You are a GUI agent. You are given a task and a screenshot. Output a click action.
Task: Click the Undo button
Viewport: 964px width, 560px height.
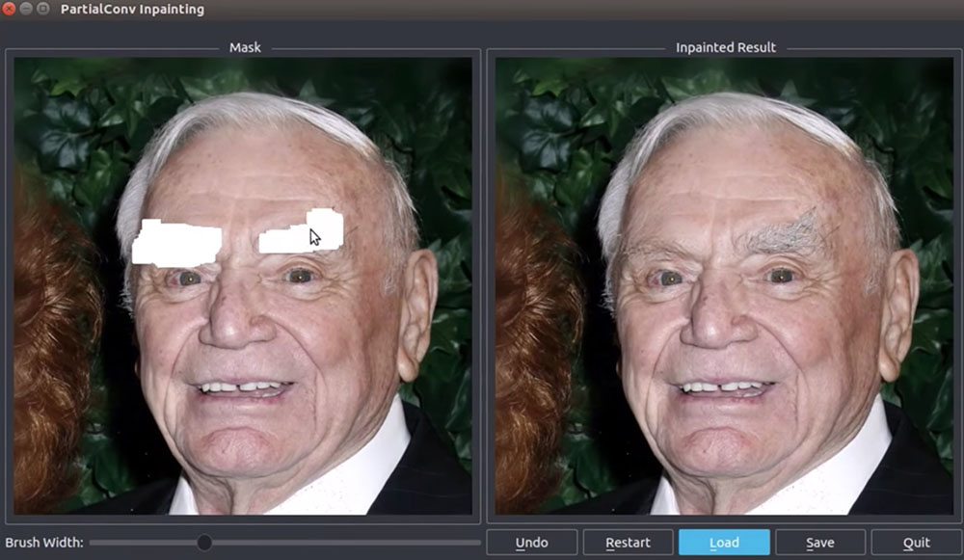click(531, 543)
